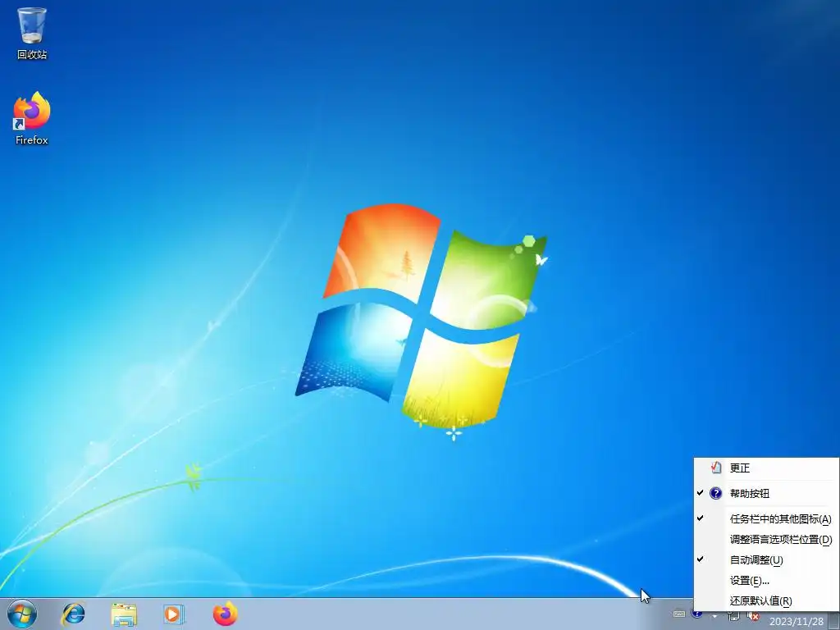Click the language bar options dropdown arrow
The width and height of the screenshot is (840, 630).
coord(714,617)
